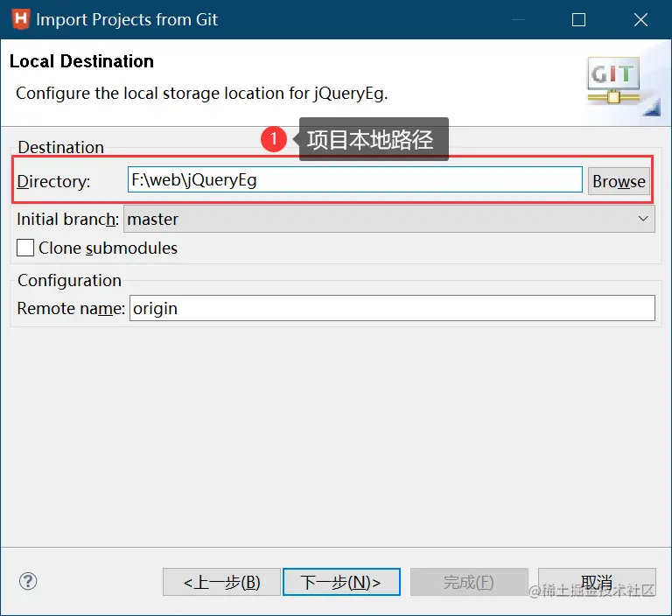Click the HBuilder icon in title bar
Image resolution: width=672 pixels, height=616 pixels.
pyautogui.click(x=21, y=20)
